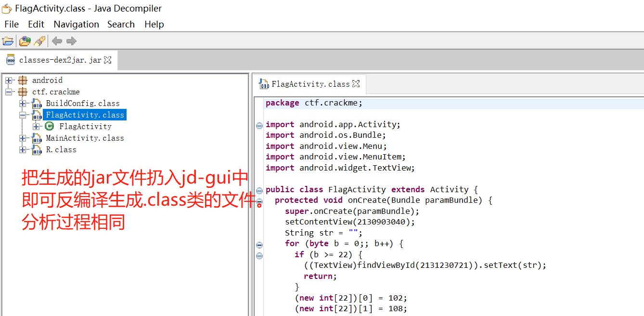The height and width of the screenshot is (316, 644).
Task: Open the Search menu
Action: pyautogui.click(x=121, y=24)
